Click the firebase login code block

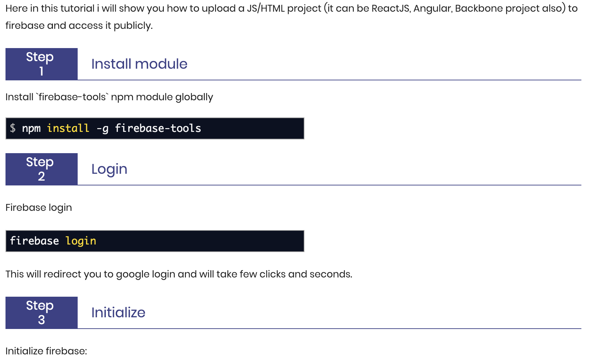click(155, 241)
